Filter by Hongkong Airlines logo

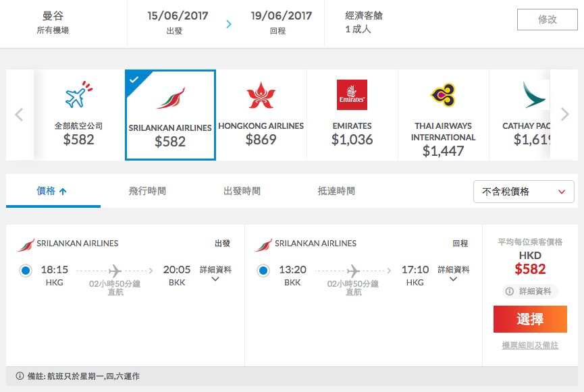261,95
